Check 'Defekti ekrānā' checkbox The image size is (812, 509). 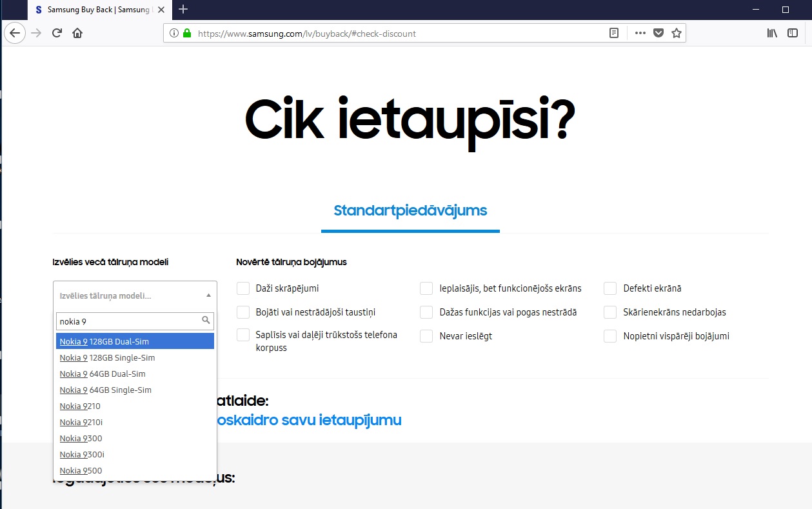[x=610, y=288]
